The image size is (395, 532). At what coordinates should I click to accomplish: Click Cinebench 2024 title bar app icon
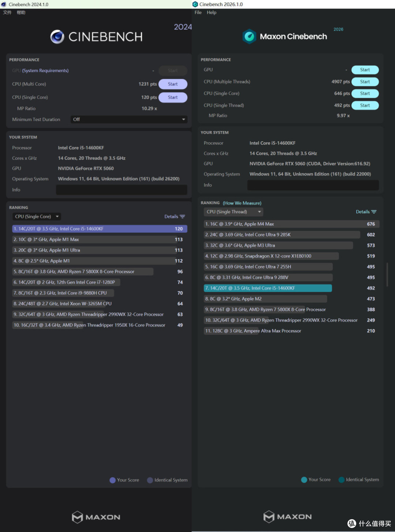4,4
